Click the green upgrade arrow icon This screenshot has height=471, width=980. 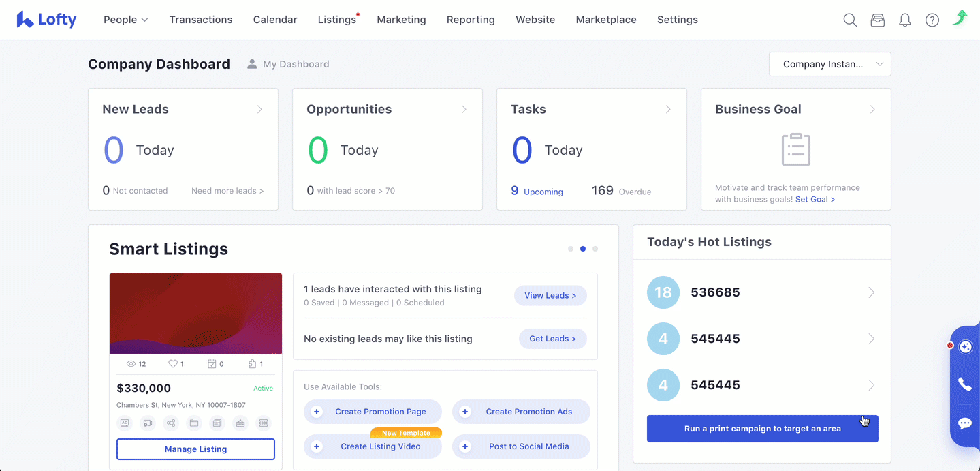point(960,18)
